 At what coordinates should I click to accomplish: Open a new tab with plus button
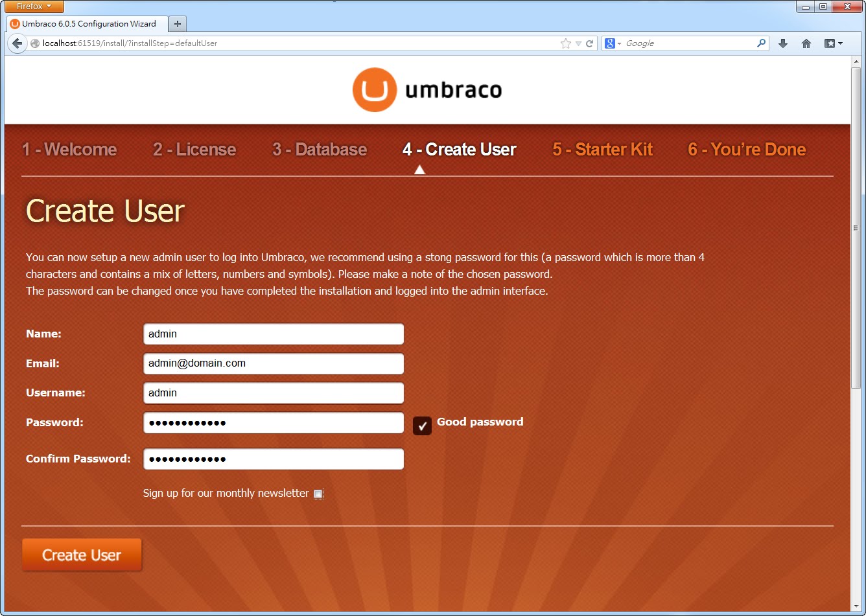(177, 24)
